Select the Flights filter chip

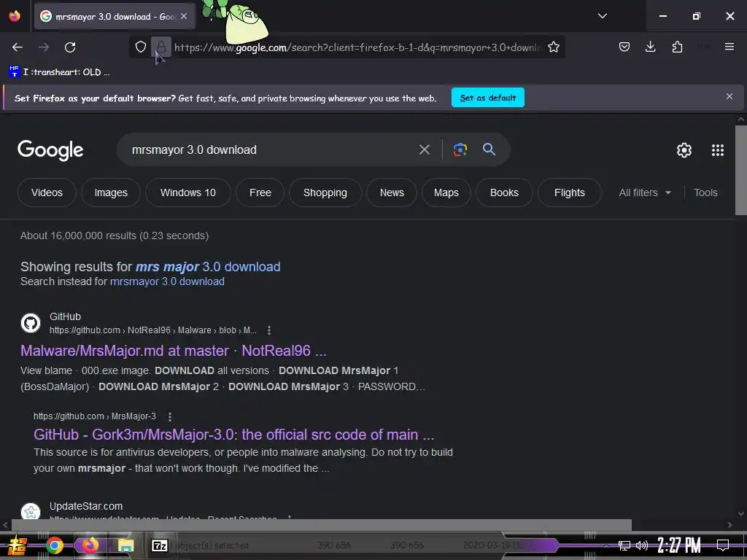(569, 192)
